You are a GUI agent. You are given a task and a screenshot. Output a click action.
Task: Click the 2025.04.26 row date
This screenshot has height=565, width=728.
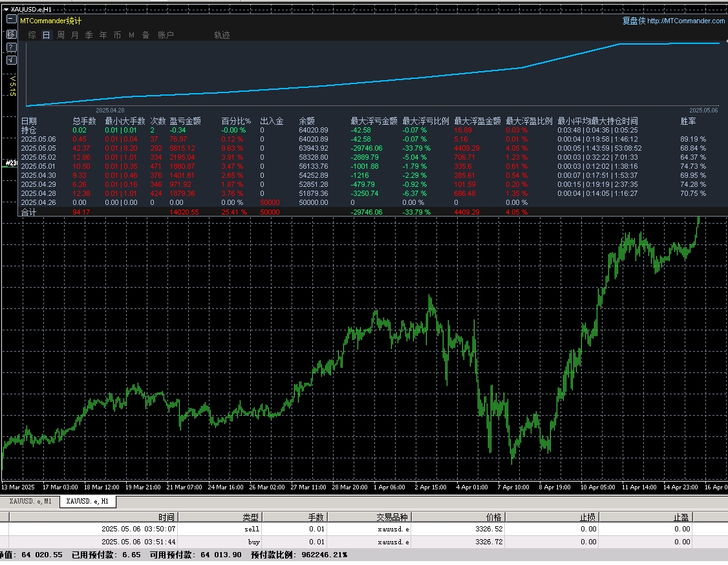[x=39, y=202]
